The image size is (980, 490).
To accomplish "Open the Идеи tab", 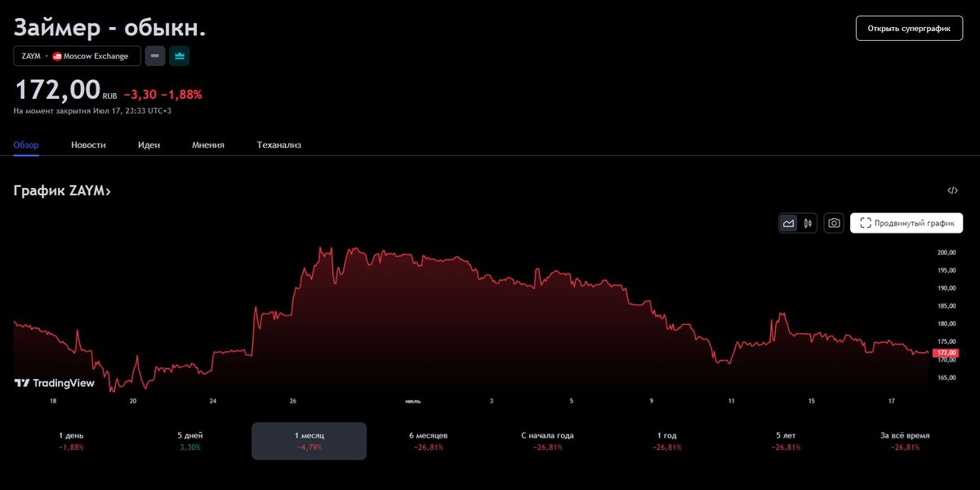I will 149,145.
